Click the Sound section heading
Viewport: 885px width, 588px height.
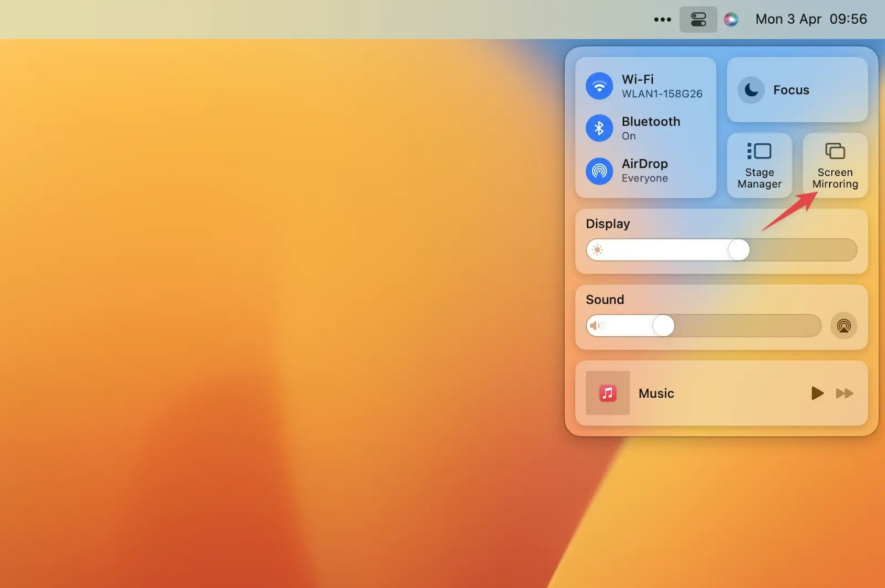605,300
